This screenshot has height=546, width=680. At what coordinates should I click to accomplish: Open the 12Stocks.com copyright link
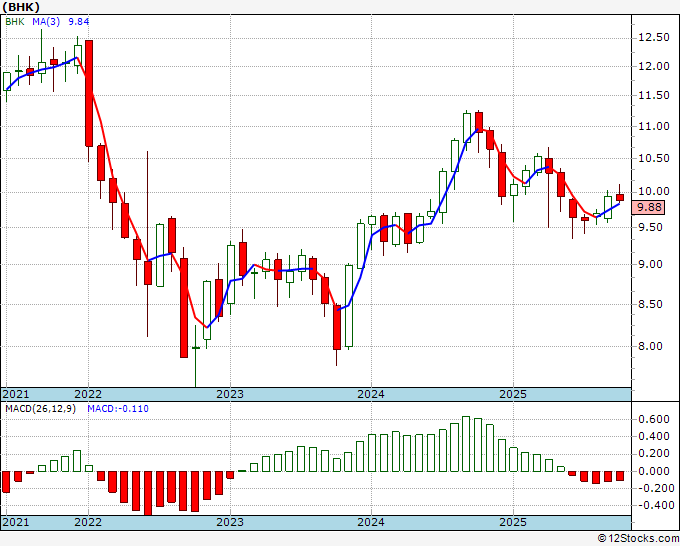(638, 539)
